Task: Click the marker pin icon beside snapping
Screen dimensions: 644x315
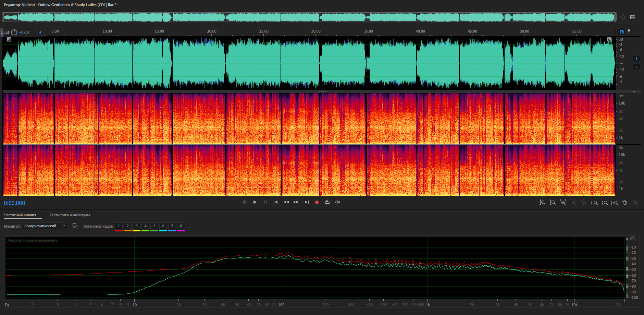Action: 629,32
